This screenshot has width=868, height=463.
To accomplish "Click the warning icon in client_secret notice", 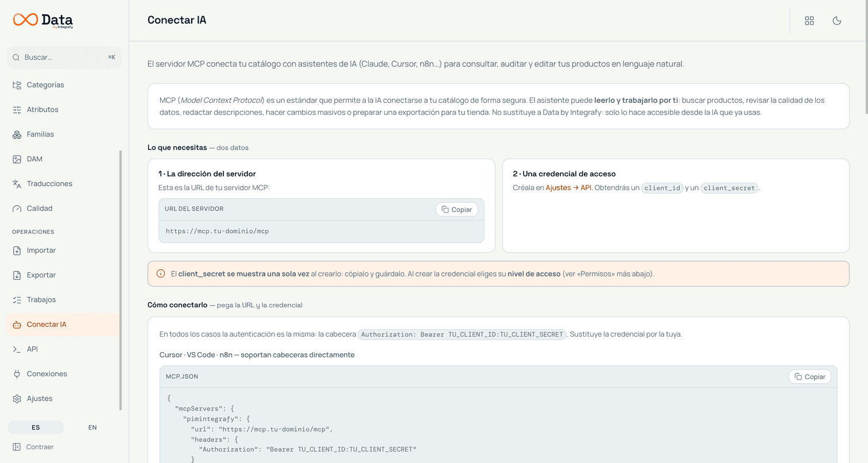I will (161, 274).
